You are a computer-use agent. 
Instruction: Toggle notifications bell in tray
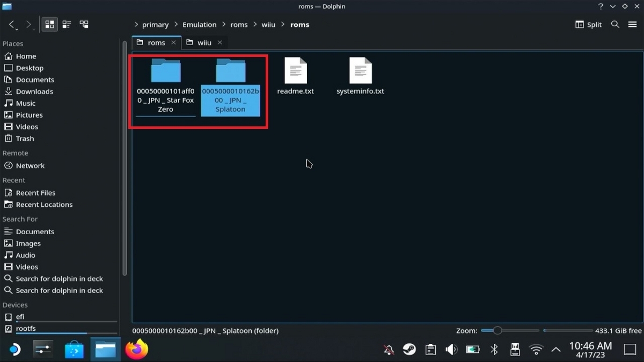pyautogui.click(x=389, y=350)
